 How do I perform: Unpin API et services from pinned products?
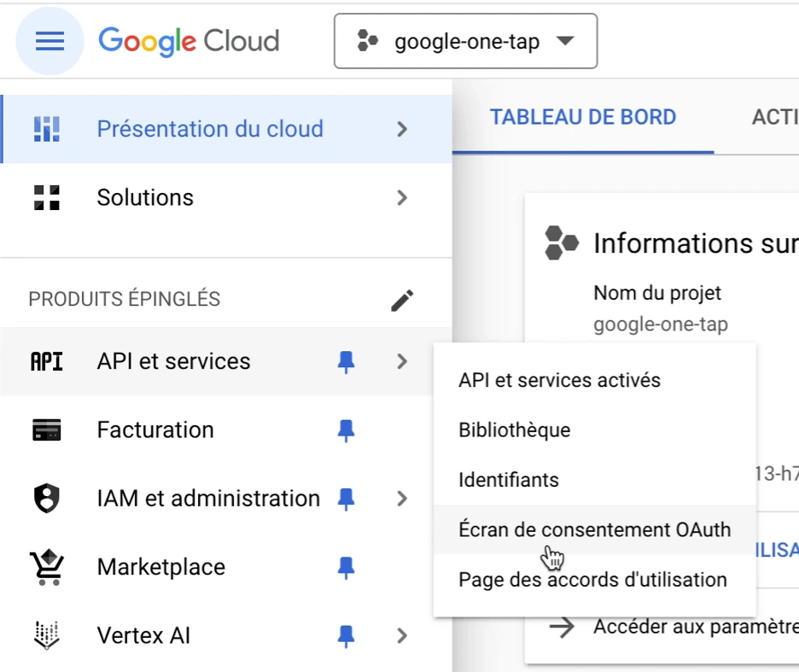pyautogui.click(x=346, y=362)
